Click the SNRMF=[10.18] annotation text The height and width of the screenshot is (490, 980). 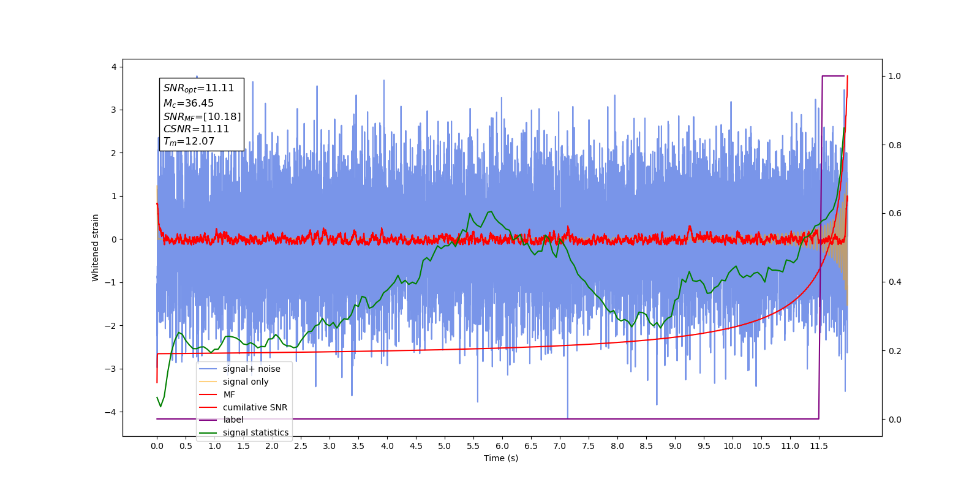[202, 116]
